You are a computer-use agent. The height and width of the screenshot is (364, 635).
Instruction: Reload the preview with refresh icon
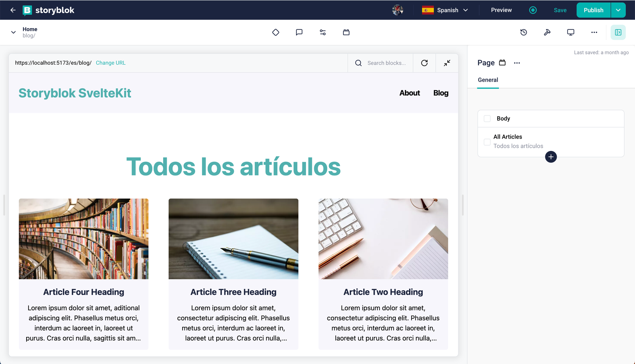(x=424, y=63)
